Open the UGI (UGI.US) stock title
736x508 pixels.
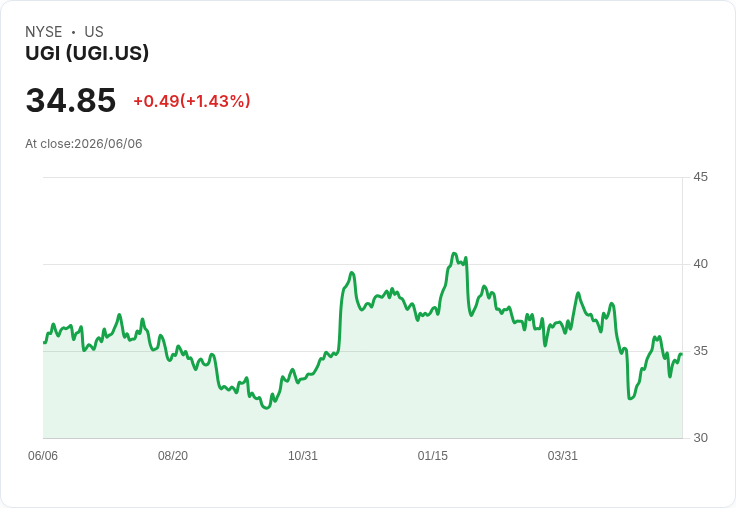coord(87,53)
